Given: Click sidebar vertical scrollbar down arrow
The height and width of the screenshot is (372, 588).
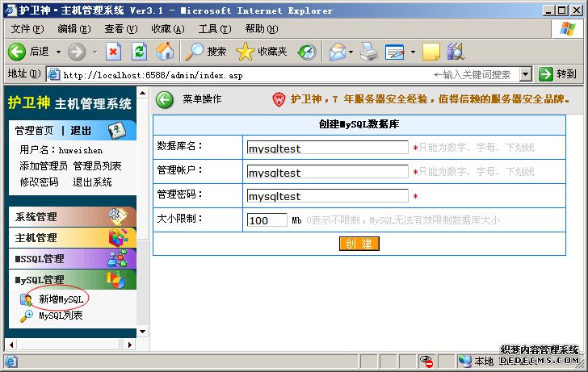Looking at the screenshot, I should (143, 331).
